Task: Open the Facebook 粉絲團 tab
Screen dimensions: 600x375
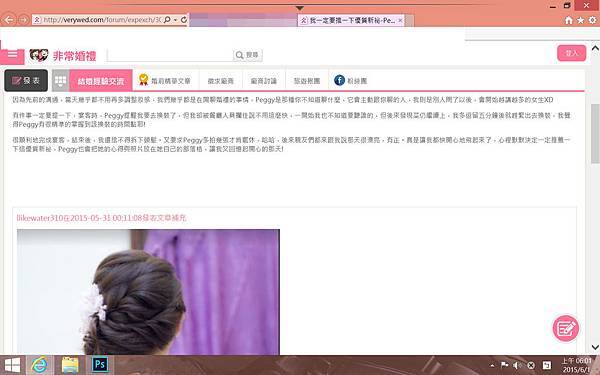Action: pyautogui.click(x=351, y=80)
